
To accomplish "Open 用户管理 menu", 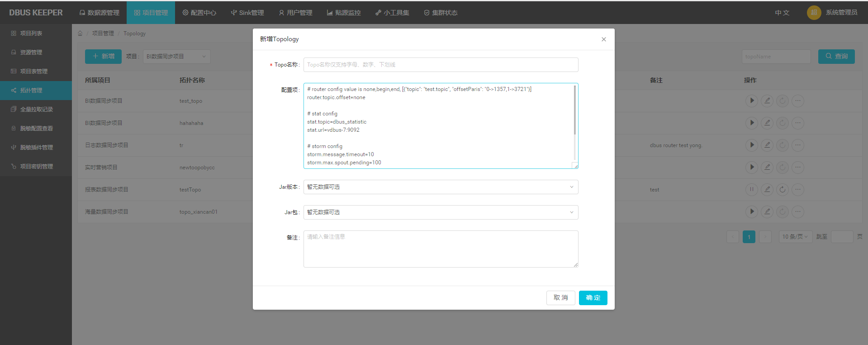I will click(x=295, y=13).
